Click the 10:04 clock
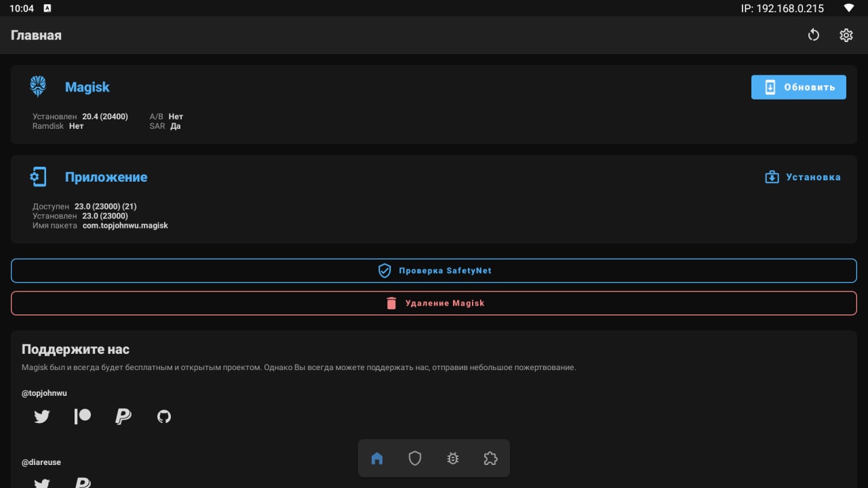The image size is (868, 488). point(22,8)
